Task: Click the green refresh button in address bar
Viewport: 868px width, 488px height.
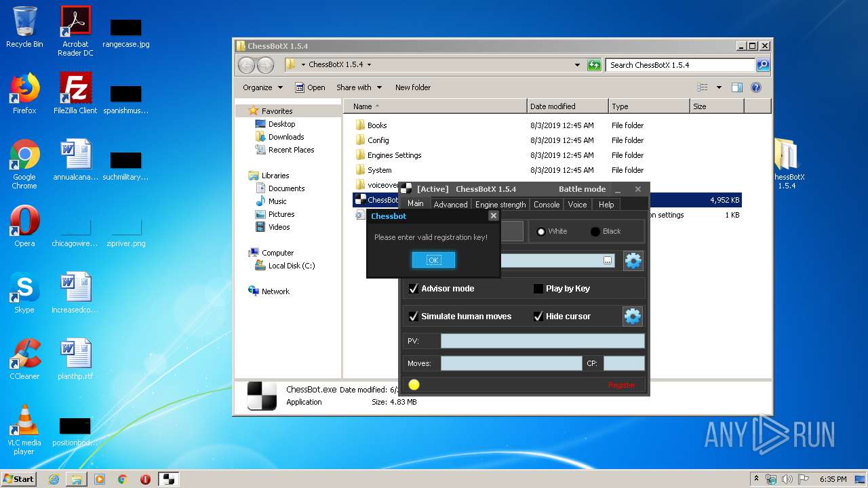Action: click(594, 65)
